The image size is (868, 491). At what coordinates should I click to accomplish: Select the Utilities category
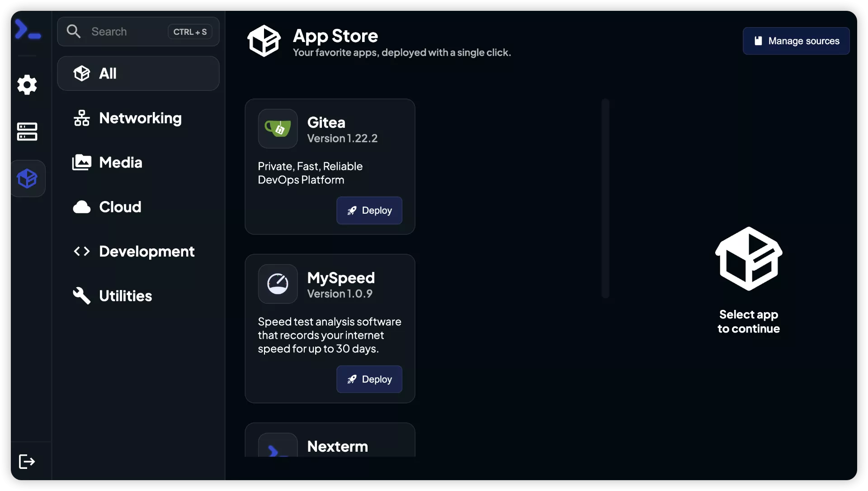pos(138,296)
